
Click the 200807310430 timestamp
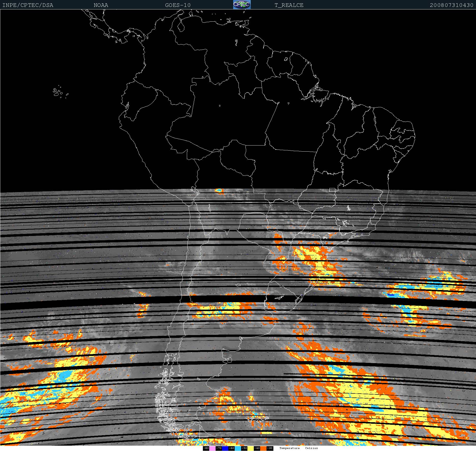click(452, 5)
